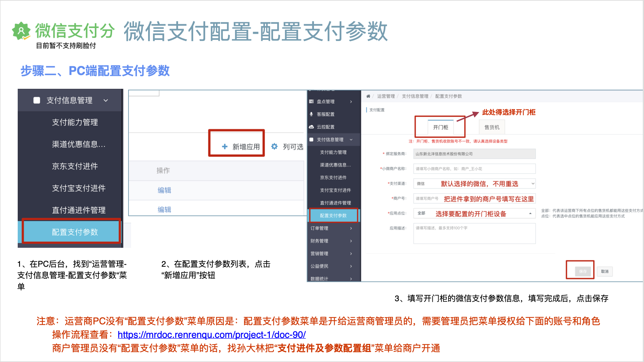The height and width of the screenshot is (362, 644).
Task: Click the 操作 column header
Action: click(x=163, y=171)
